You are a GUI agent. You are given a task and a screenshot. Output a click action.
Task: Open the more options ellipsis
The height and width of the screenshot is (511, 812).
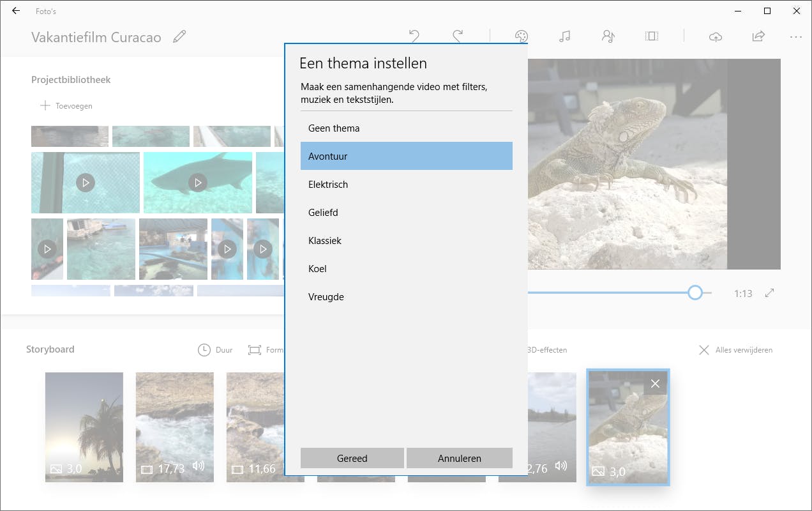point(795,37)
